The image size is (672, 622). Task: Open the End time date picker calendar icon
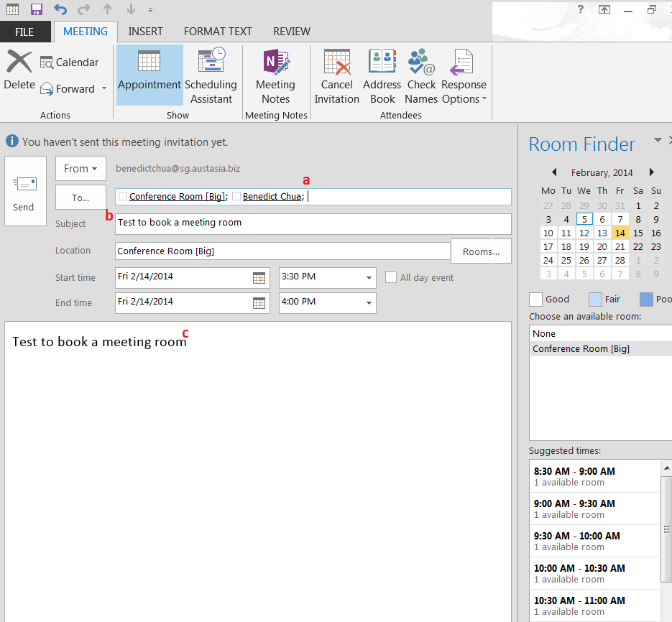coord(259,303)
